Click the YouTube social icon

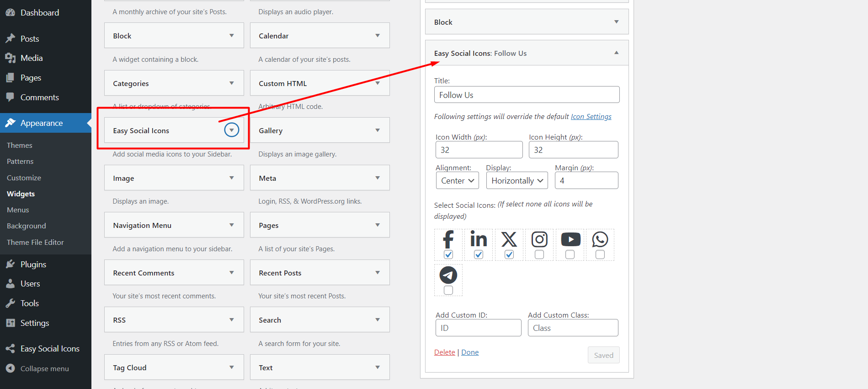[x=570, y=239]
